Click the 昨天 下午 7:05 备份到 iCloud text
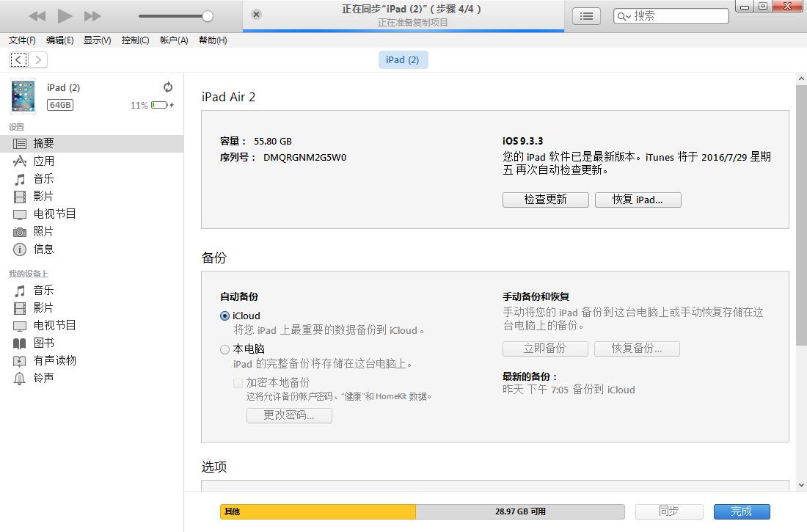The image size is (807, 532). pos(569,390)
